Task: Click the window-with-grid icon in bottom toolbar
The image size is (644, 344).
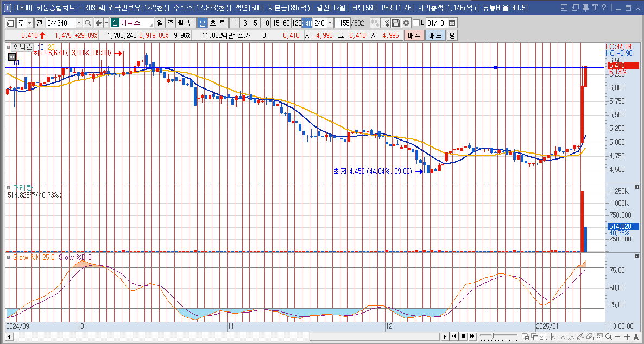Action: click(525, 336)
